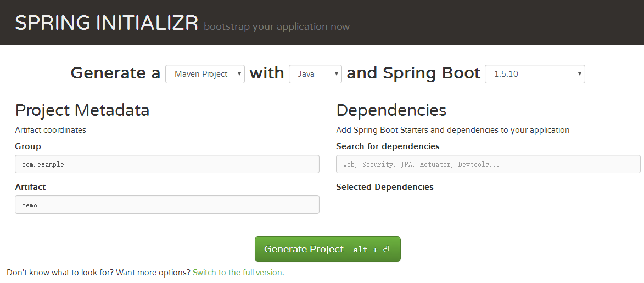Click the arrow icon of Maven Project selector
Screen dimensions: 644x283
(239, 74)
